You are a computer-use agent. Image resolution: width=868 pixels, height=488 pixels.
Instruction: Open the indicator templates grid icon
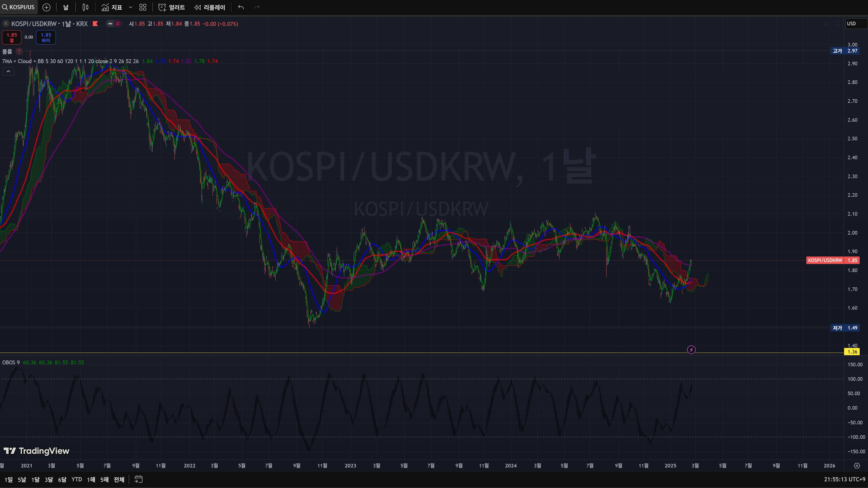tap(143, 7)
